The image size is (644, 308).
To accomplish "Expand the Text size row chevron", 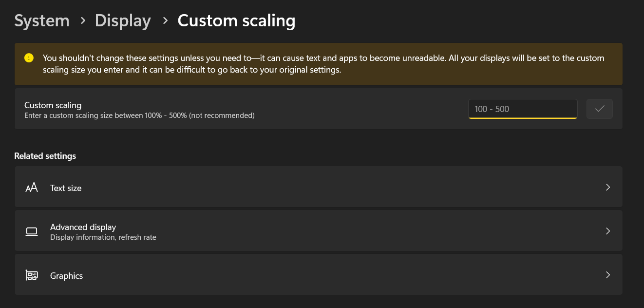I will tap(607, 187).
